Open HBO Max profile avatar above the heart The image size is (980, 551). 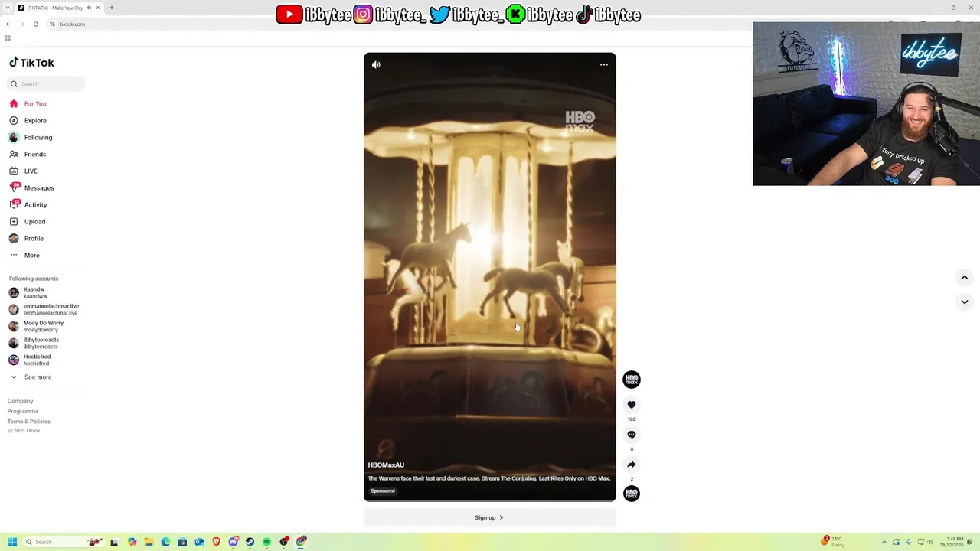pyautogui.click(x=632, y=380)
